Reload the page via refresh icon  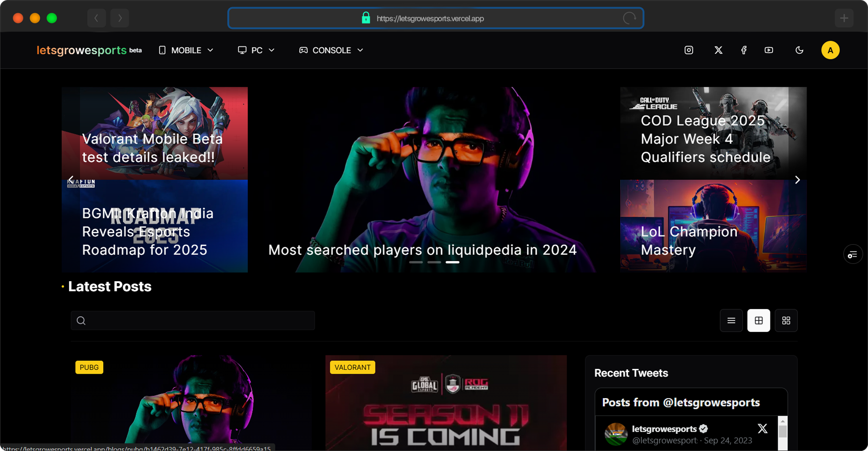629,18
